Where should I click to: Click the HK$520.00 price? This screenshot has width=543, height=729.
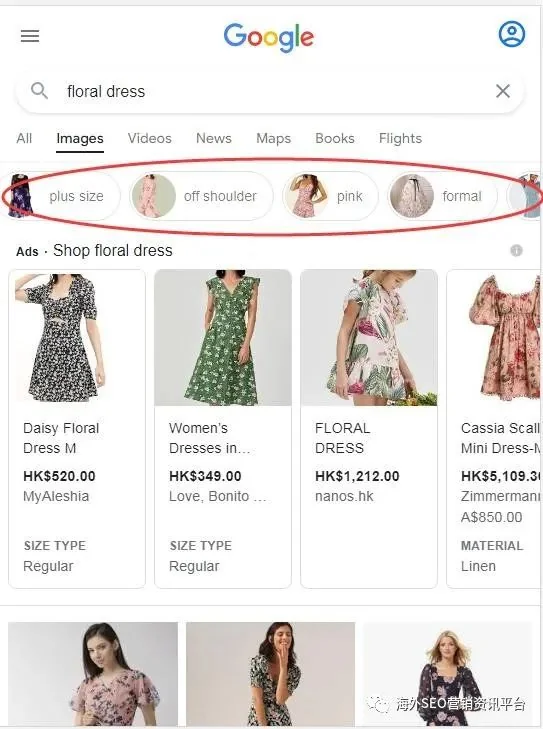pyautogui.click(x=59, y=476)
